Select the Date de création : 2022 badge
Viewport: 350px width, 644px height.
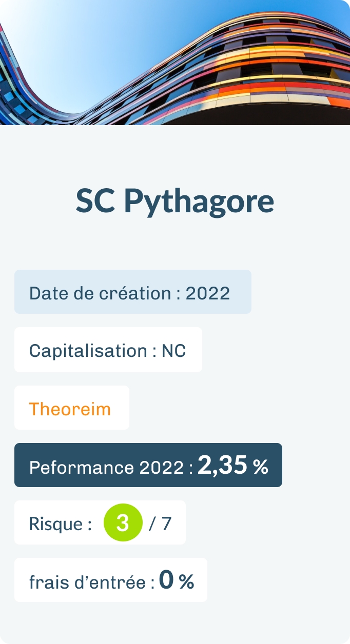click(x=133, y=292)
